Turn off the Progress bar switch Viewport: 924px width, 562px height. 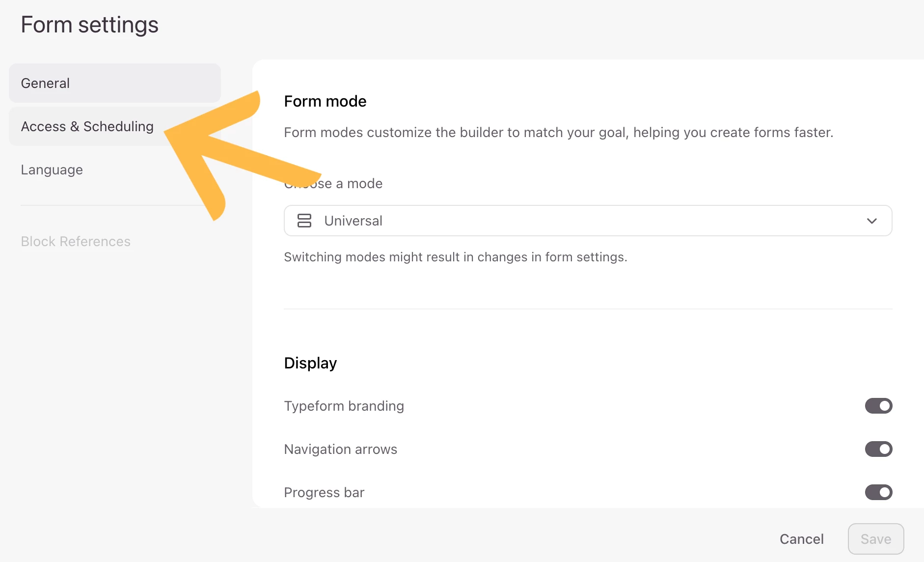(x=878, y=492)
